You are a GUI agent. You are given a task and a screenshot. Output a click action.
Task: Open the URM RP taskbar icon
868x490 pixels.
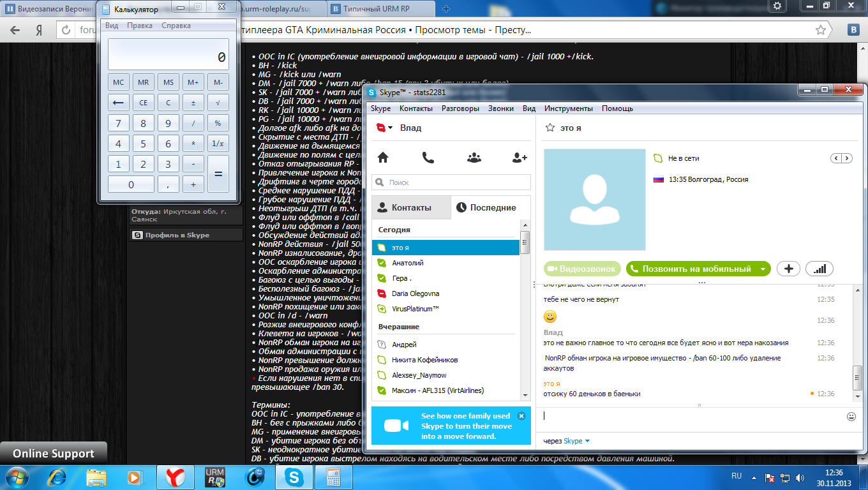coord(214,477)
